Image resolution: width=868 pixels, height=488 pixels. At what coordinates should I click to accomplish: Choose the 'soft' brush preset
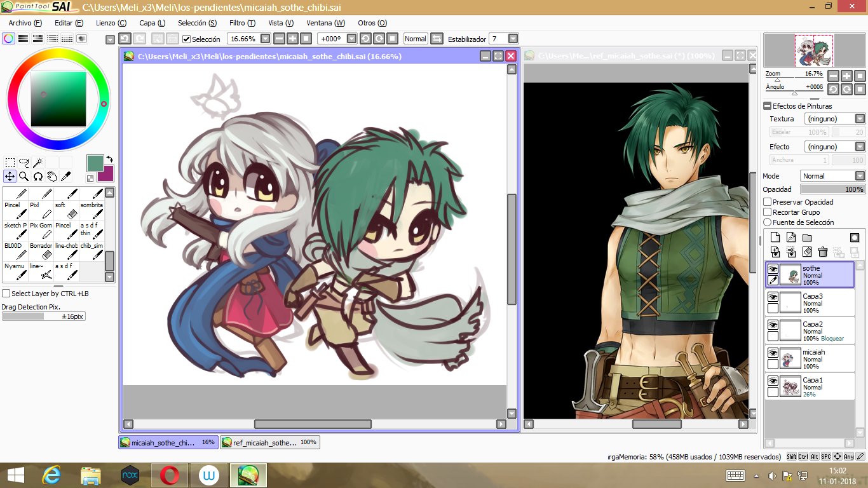[66, 209]
